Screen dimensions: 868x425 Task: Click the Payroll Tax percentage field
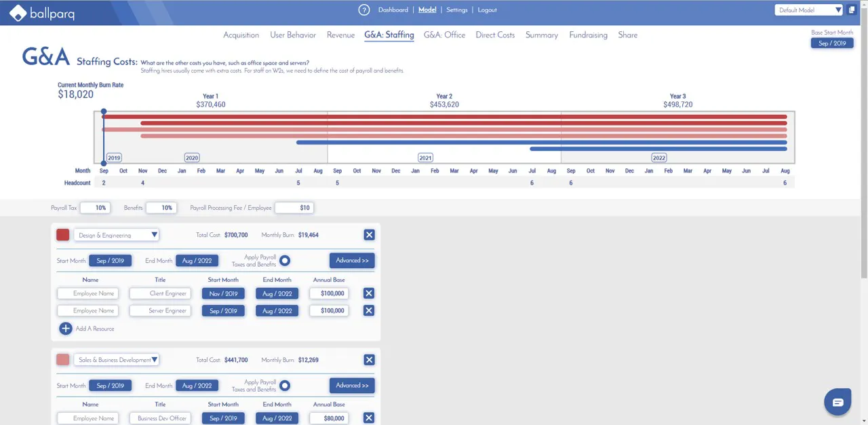[95, 208]
